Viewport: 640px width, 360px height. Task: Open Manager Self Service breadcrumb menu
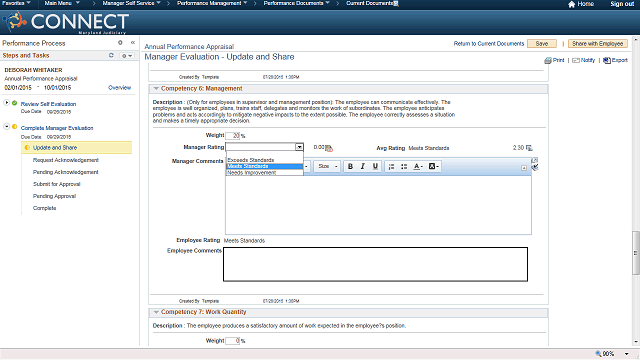pos(131,3)
